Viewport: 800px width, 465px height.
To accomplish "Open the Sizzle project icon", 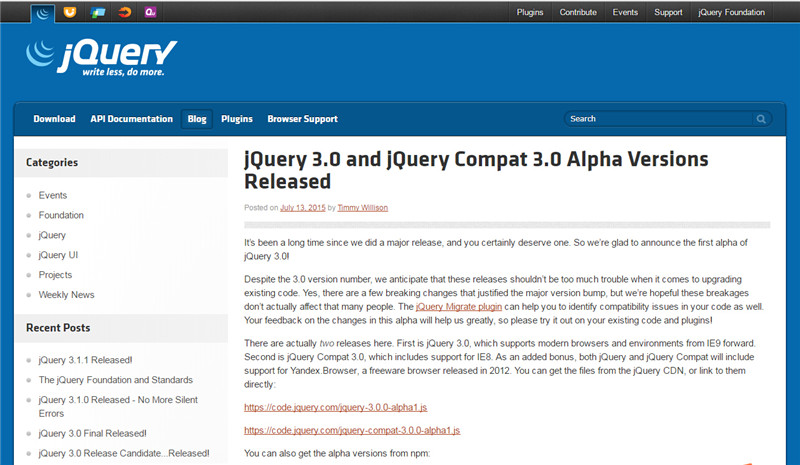I will [124, 13].
